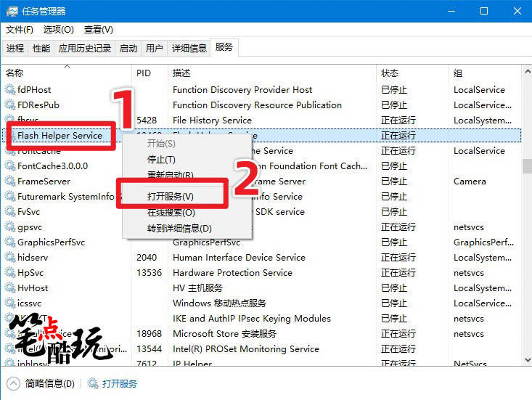Sort by the 组 column header
Image resolution: width=532 pixels, height=400 pixels.
tap(485, 73)
